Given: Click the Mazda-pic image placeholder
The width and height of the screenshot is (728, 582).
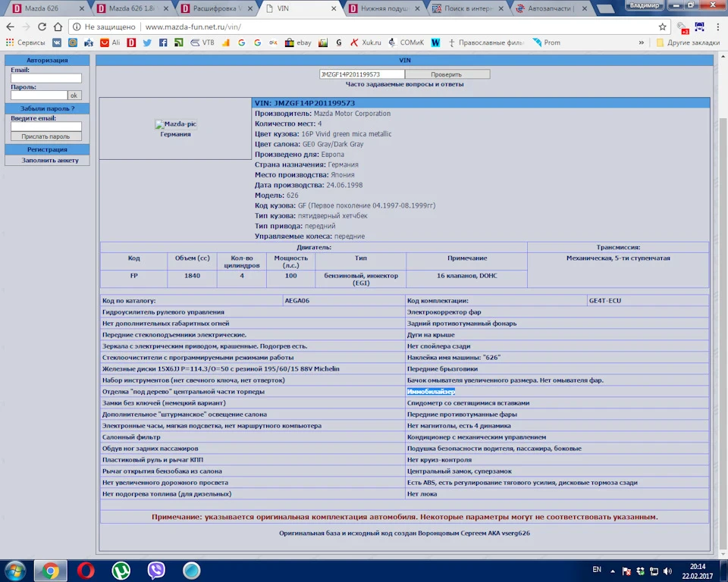Looking at the screenshot, I should click(x=176, y=124).
